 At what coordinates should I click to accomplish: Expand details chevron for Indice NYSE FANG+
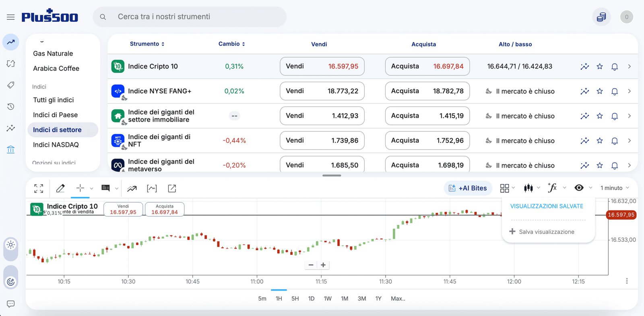(x=630, y=91)
